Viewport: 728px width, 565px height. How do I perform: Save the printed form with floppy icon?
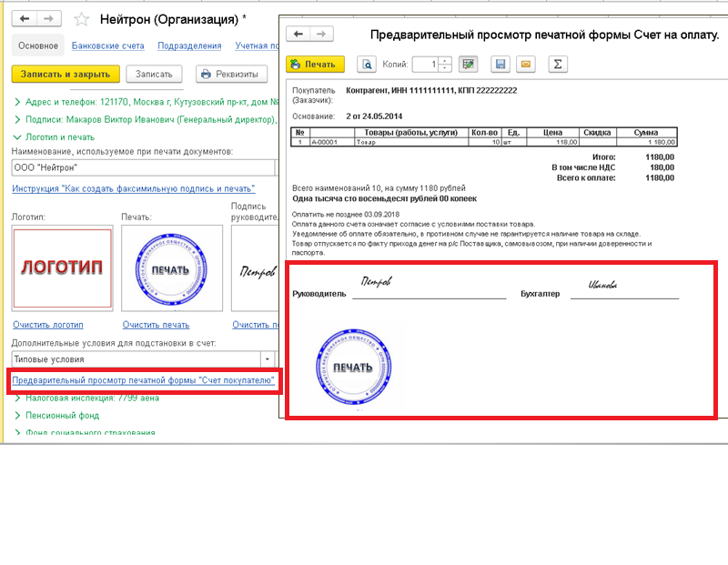pyautogui.click(x=500, y=64)
